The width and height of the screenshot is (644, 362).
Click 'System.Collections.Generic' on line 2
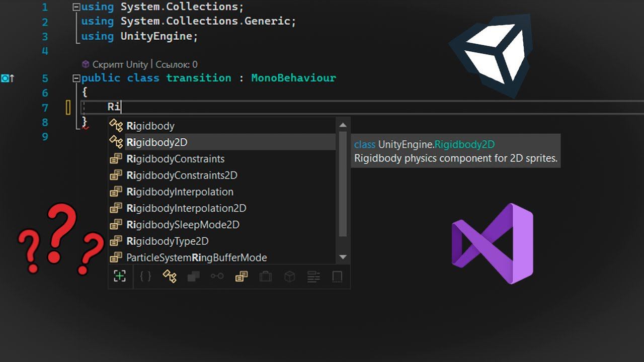point(205,22)
